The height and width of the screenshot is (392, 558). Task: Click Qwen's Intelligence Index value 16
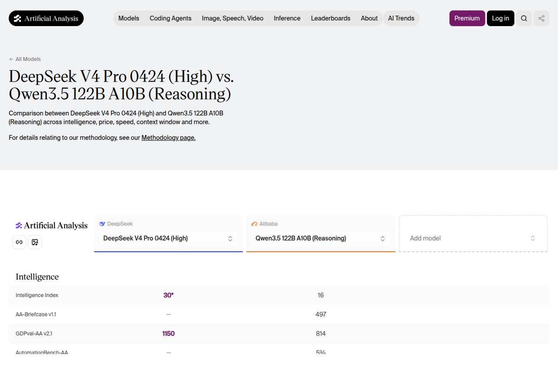[x=321, y=295]
